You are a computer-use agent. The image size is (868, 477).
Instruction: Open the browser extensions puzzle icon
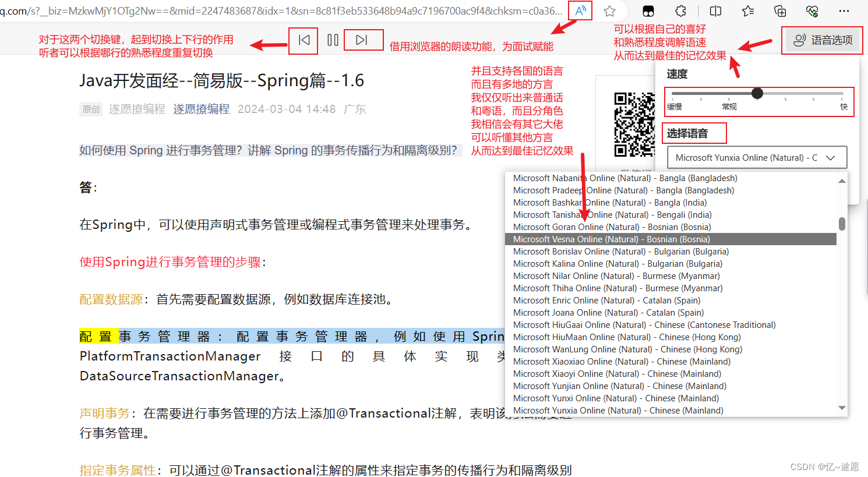[x=680, y=11]
